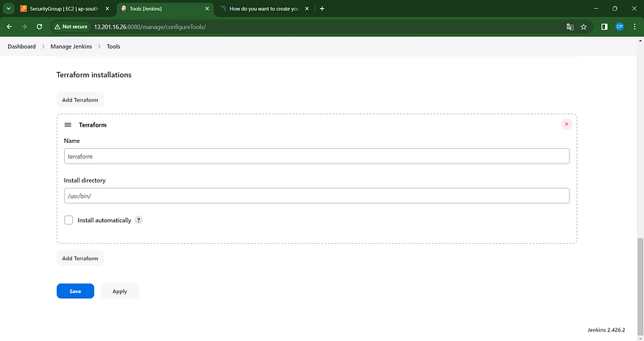644x341 pixels.
Task: Apply the tools configuration
Action: (119, 291)
